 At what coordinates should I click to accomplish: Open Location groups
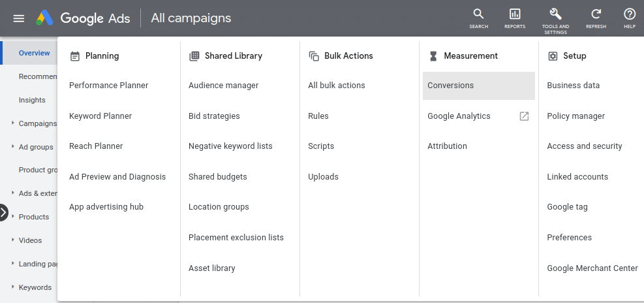219,207
